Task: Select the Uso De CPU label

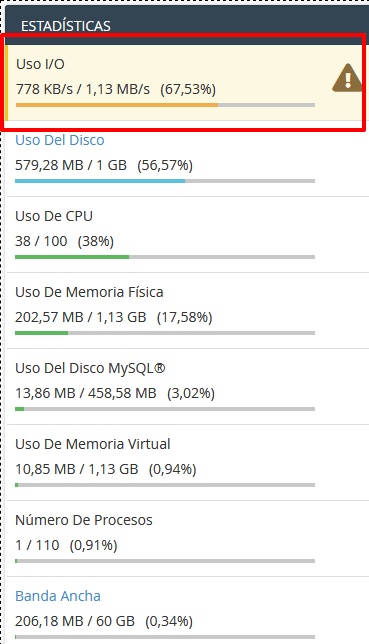Action: pos(54,216)
